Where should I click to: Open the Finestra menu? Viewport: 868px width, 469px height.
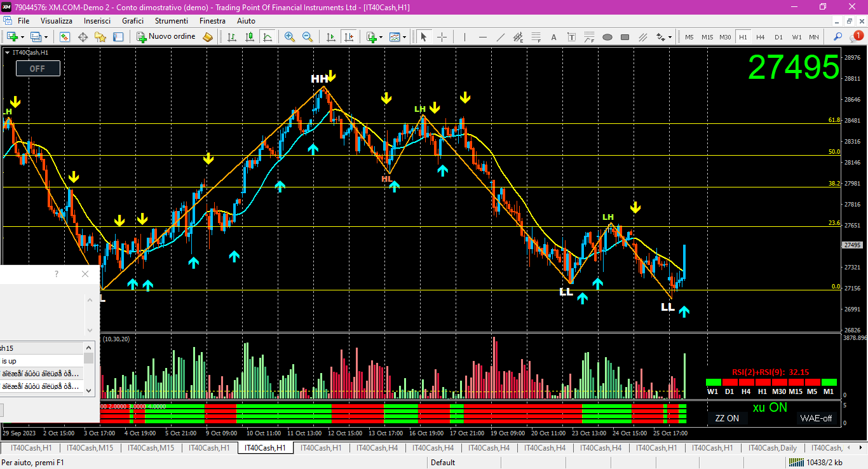pyautogui.click(x=212, y=21)
